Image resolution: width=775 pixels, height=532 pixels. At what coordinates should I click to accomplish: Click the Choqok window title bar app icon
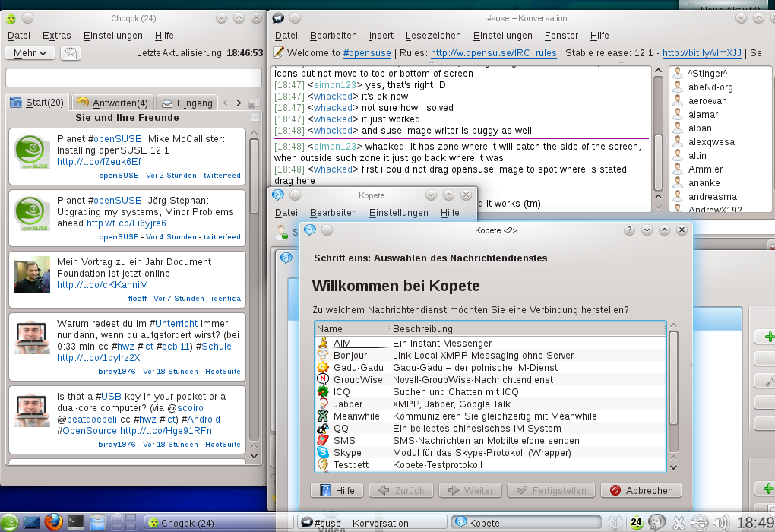coord(11,19)
